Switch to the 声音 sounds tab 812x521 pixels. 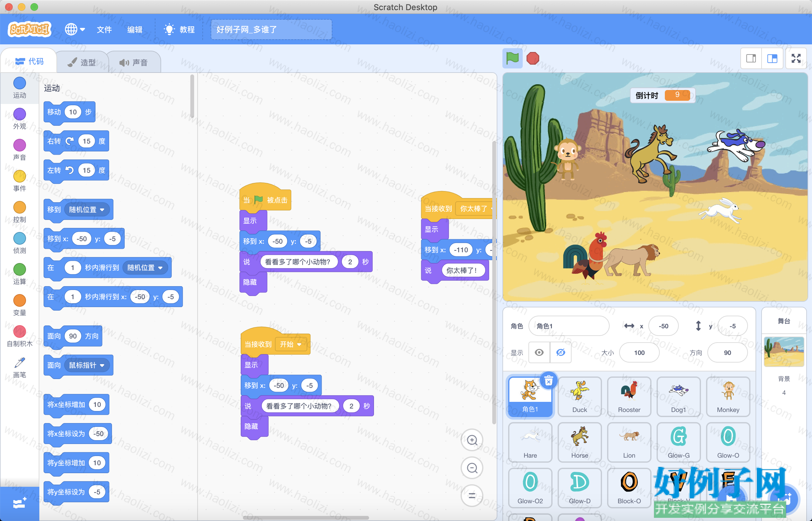click(134, 62)
